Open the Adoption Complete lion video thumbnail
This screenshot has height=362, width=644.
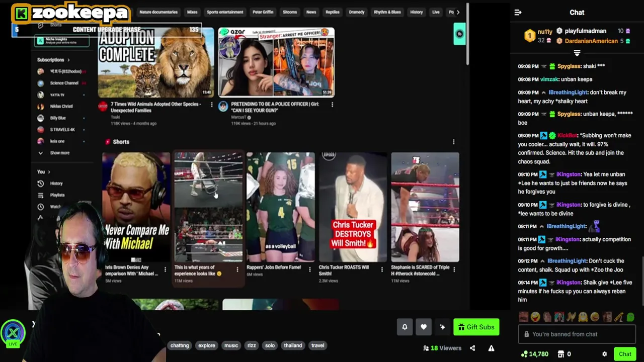(x=156, y=62)
